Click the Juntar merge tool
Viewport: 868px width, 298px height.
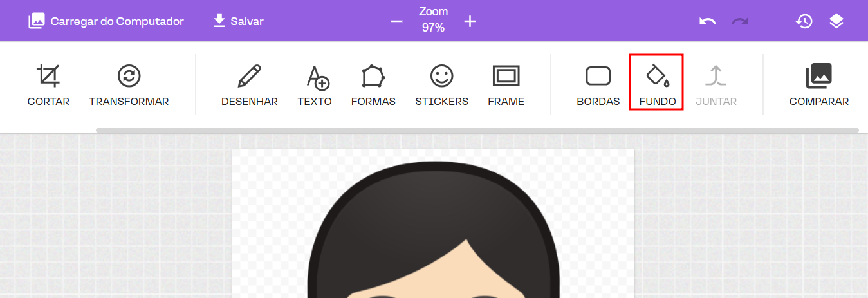coord(716,84)
